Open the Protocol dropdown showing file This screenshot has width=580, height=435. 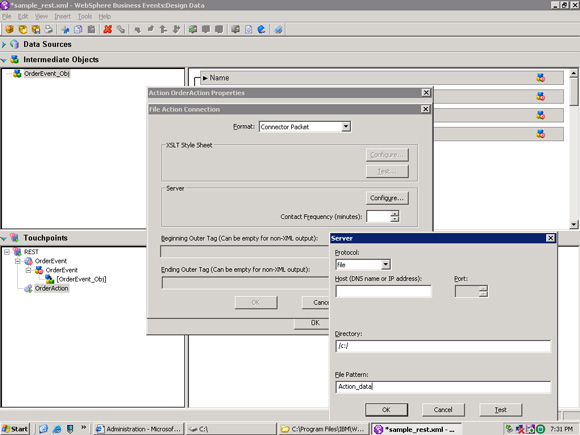385,264
